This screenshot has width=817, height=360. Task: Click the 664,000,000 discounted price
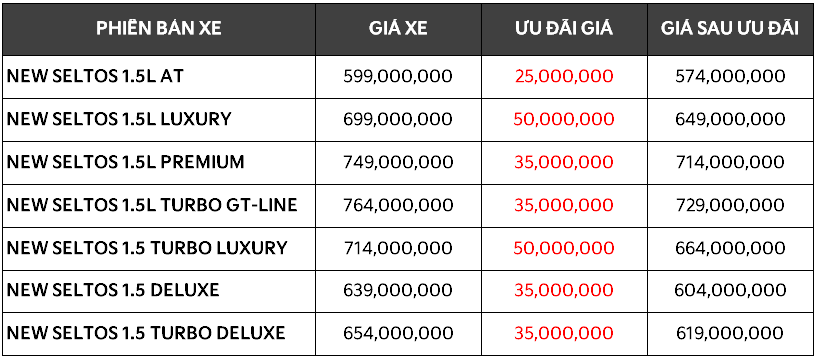731,247
